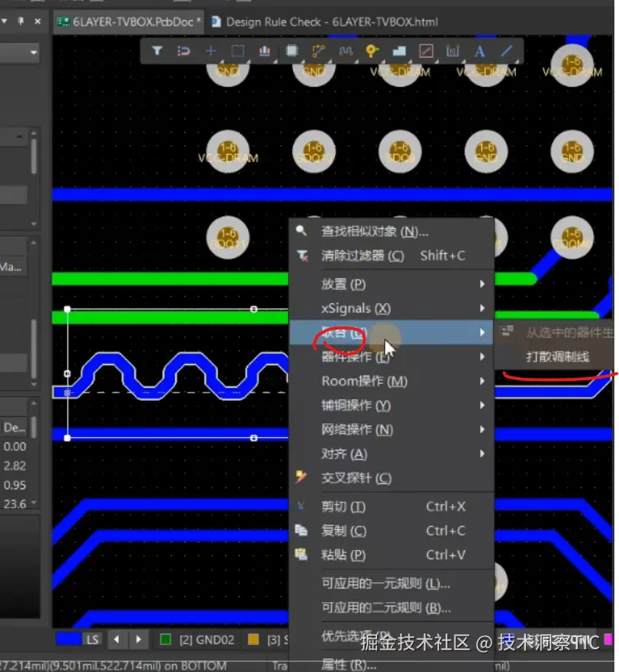Choose 剪切 (T) from context menu

pyautogui.click(x=392, y=507)
